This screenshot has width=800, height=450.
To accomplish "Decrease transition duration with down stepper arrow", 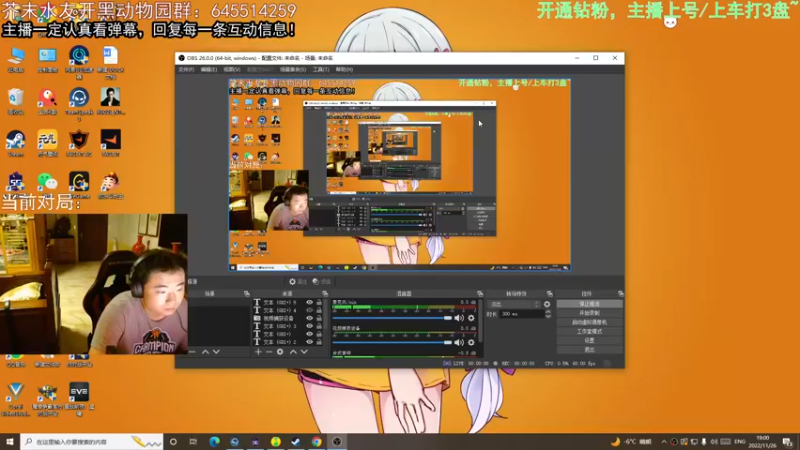I will click(x=548, y=317).
